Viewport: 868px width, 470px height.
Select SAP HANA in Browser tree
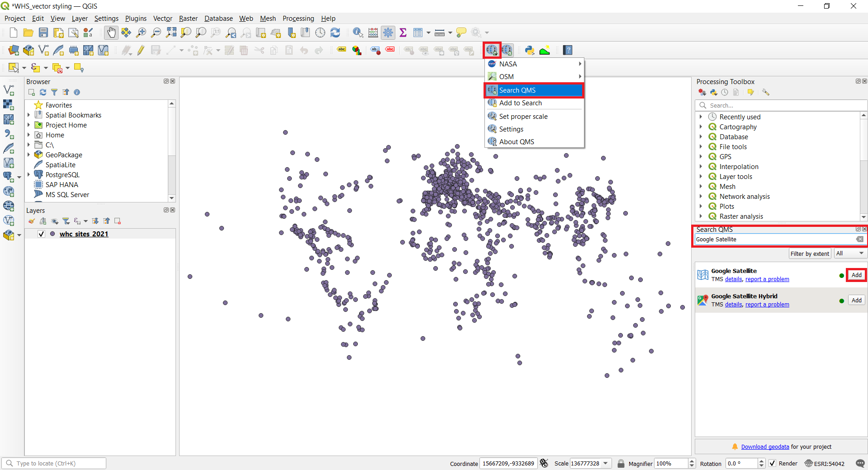(x=62, y=185)
